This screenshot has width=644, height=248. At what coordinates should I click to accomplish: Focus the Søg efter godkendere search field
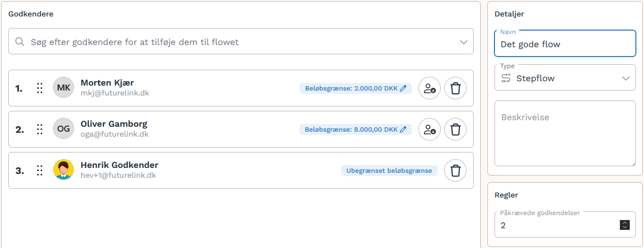[x=241, y=42]
